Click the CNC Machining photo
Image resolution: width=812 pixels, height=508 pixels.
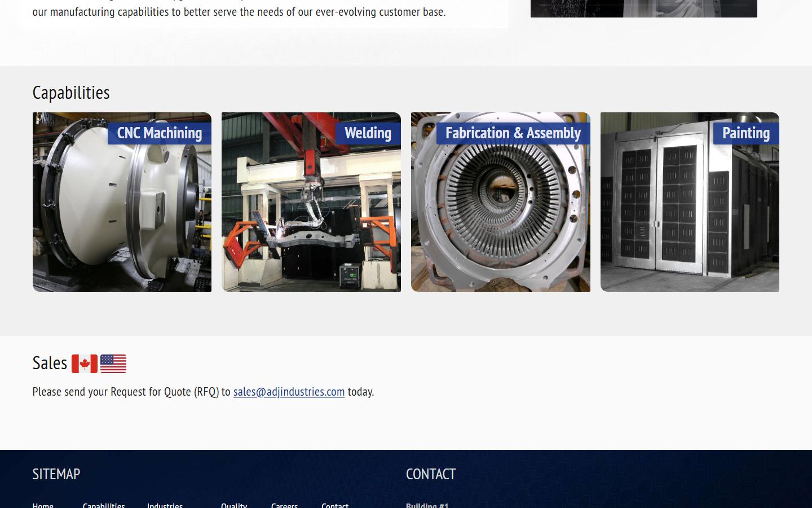pyautogui.click(x=122, y=226)
